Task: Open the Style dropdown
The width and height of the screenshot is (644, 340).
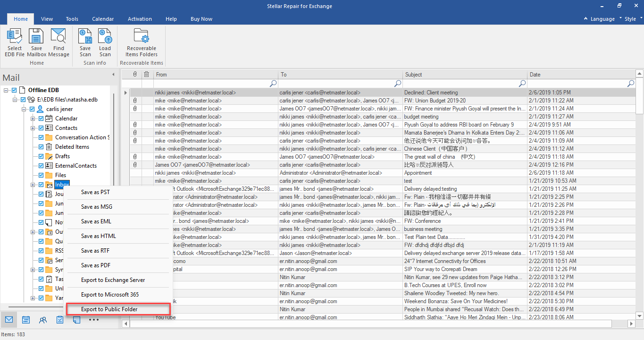Action: coord(633,19)
